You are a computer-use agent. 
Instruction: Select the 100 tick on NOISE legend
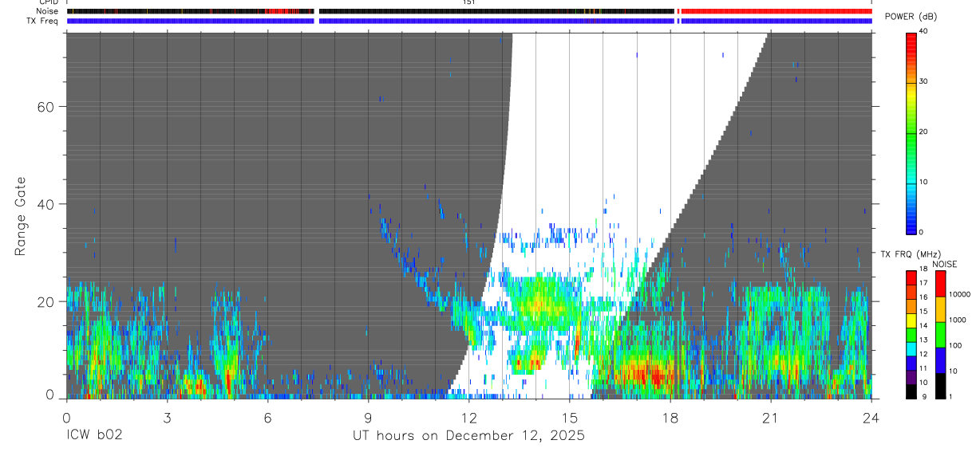(956, 345)
